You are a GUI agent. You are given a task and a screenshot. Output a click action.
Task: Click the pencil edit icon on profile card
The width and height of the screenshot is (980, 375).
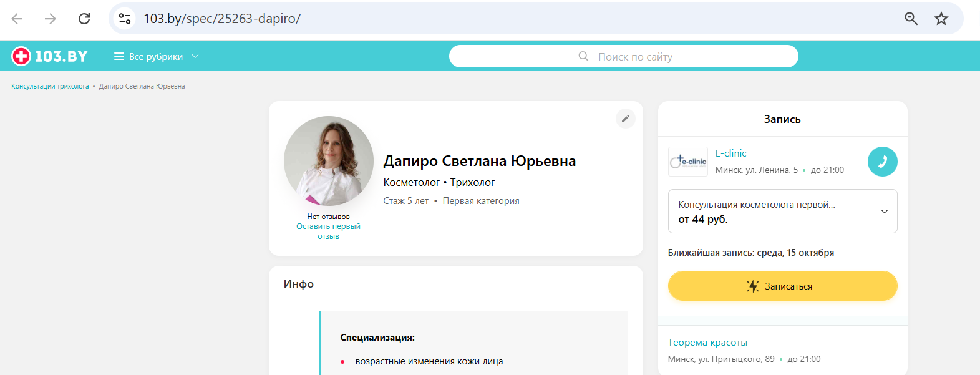click(626, 119)
